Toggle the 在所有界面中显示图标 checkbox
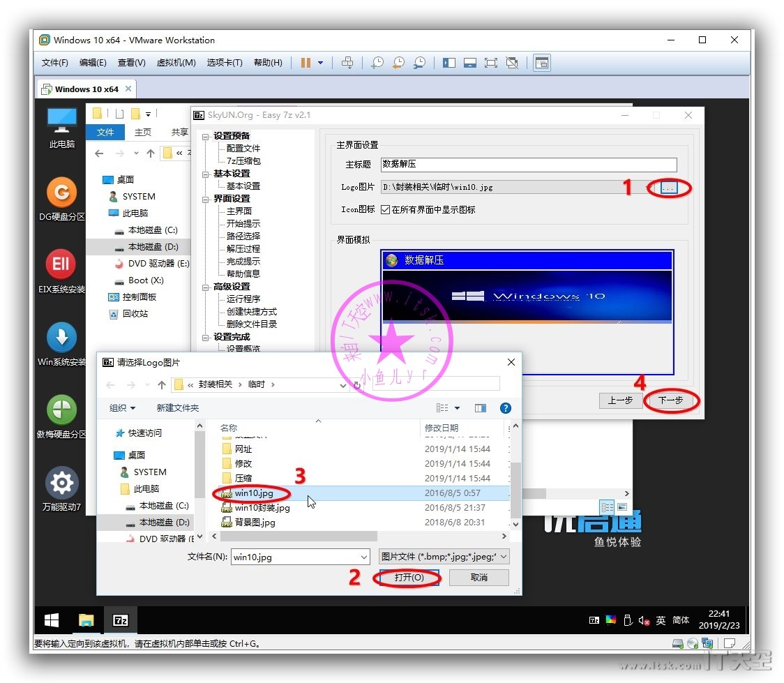This screenshot has height=683, width=784. pyautogui.click(x=385, y=209)
